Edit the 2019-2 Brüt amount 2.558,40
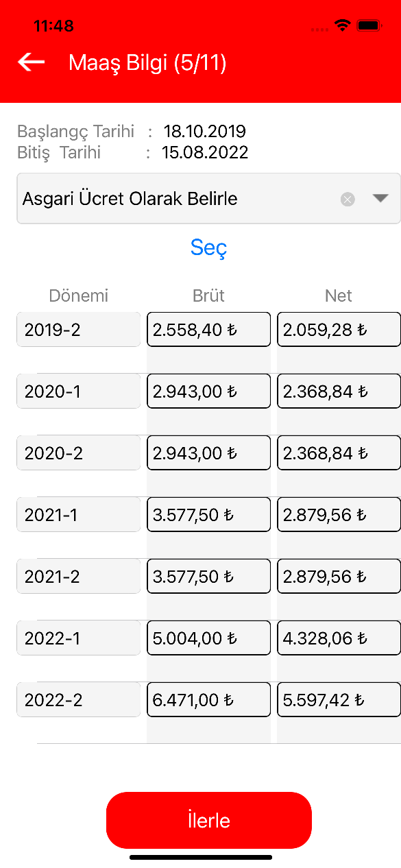Viewport: 401px width, 868px height. point(208,330)
